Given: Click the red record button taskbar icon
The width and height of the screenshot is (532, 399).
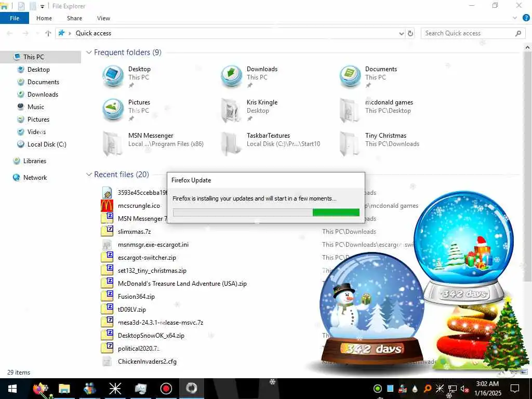Looking at the screenshot, I should tap(166, 389).
